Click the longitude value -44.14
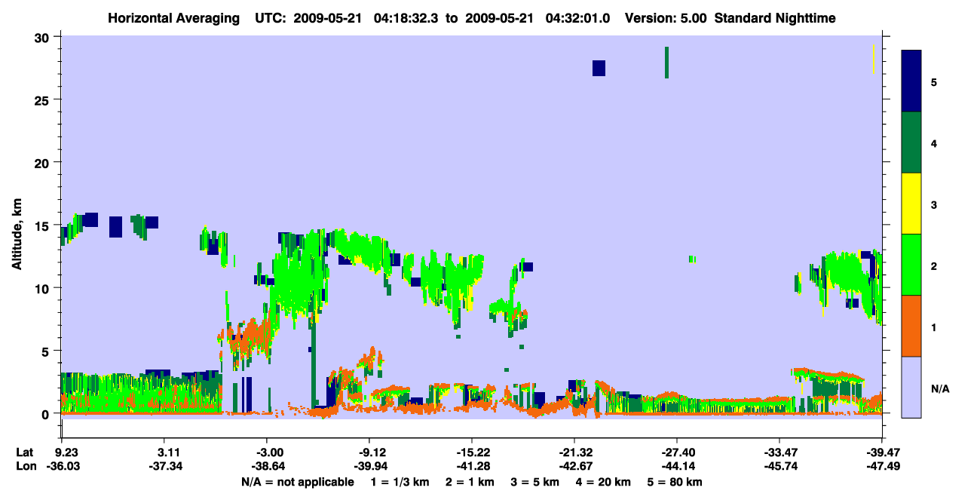Image resolution: width=980 pixels, height=503 pixels. click(678, 467)
